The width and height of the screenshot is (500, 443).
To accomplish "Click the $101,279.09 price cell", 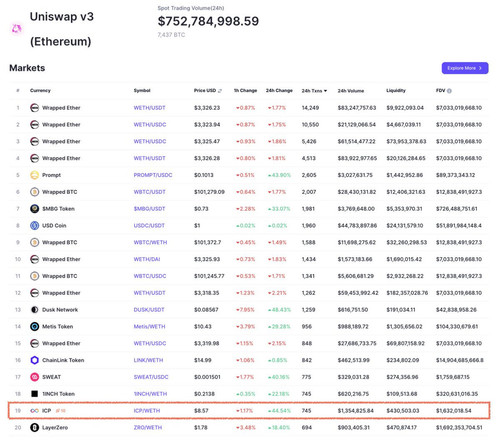I will pyautogui.click(x=209, y=192).
